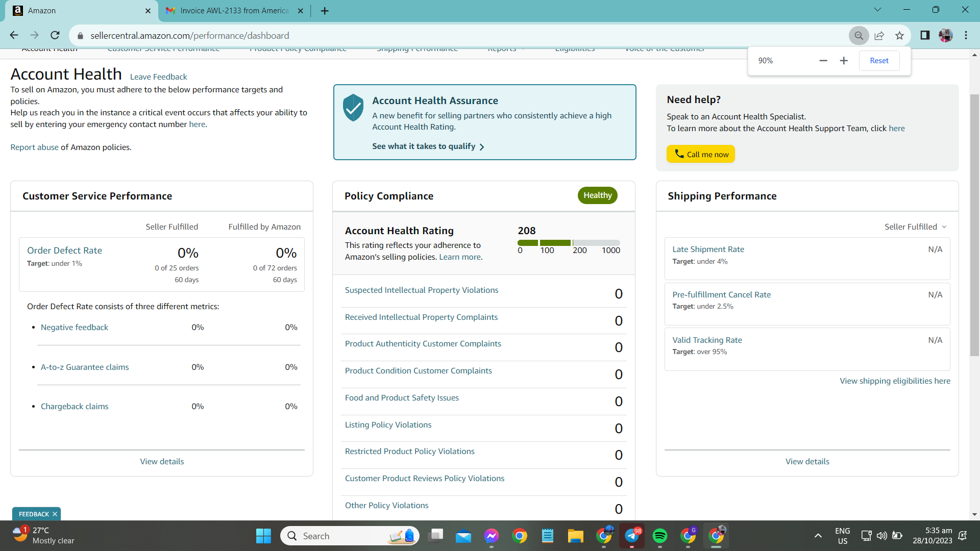Open Restricted Product Policy Violations
980x551 pixels.
pos(410,452)
